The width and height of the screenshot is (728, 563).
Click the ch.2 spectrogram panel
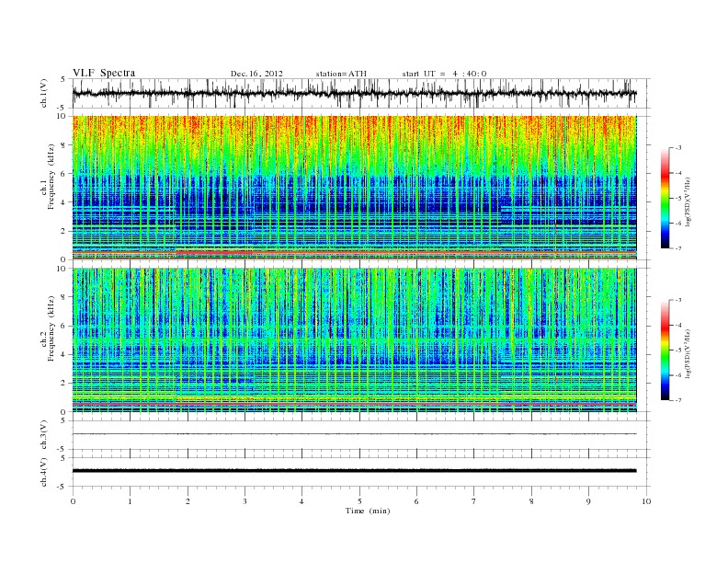click(354, 340)
